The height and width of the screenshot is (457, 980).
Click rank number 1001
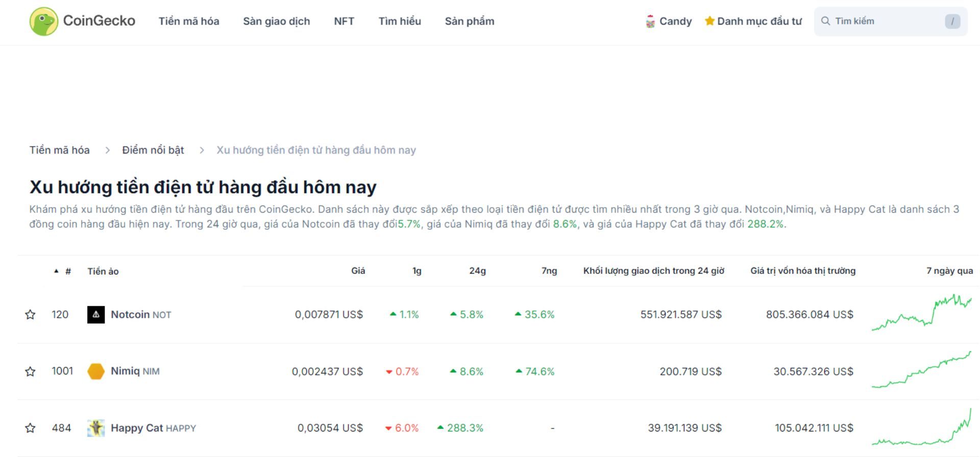coord(62,371)
